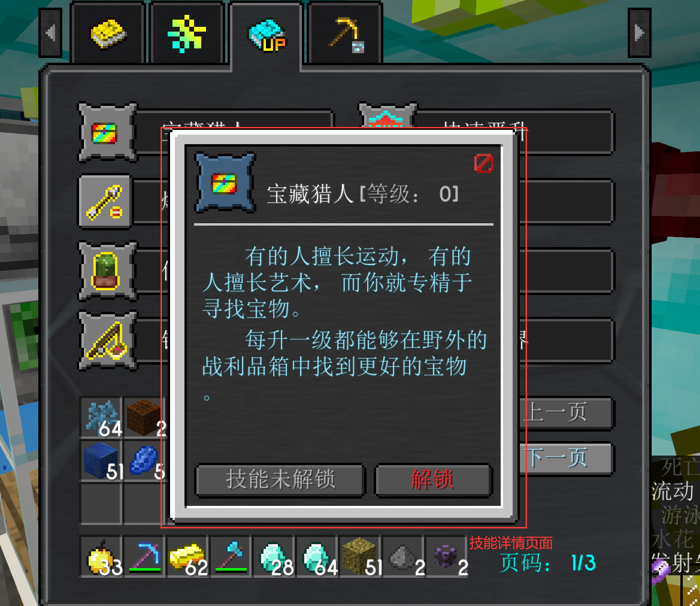
Task: Select the lapis lazuli block stack
Action: click(x=101, y=461)
